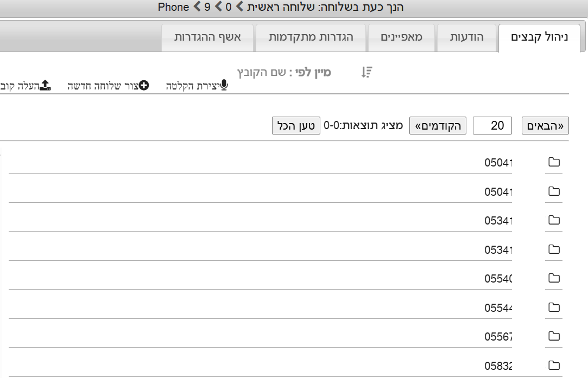Select the folder icon beside 05544
Image resolution: width=588 pixels, height=378 pixels.
tap(554, 307)
